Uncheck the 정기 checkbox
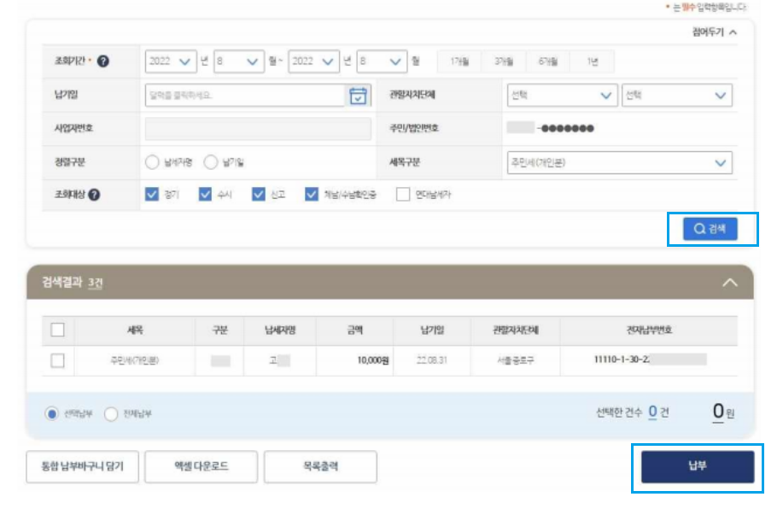Screen dimensions: 783x532 [x=152, y=195]
